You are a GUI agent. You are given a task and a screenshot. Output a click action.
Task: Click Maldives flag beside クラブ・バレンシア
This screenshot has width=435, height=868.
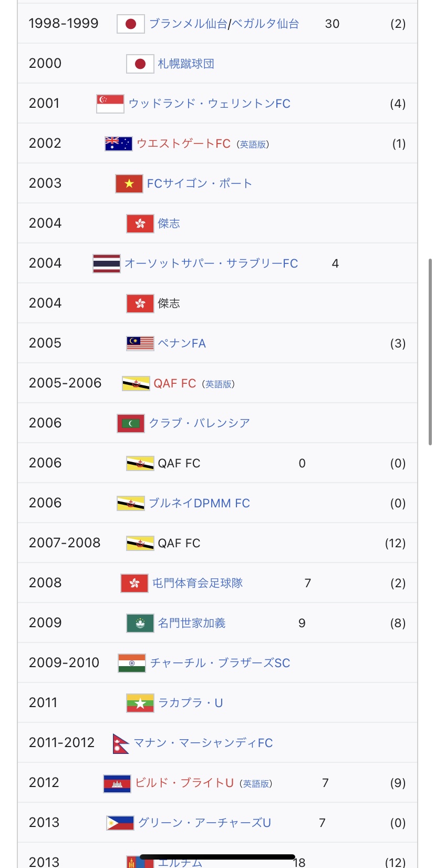point(131,423)
